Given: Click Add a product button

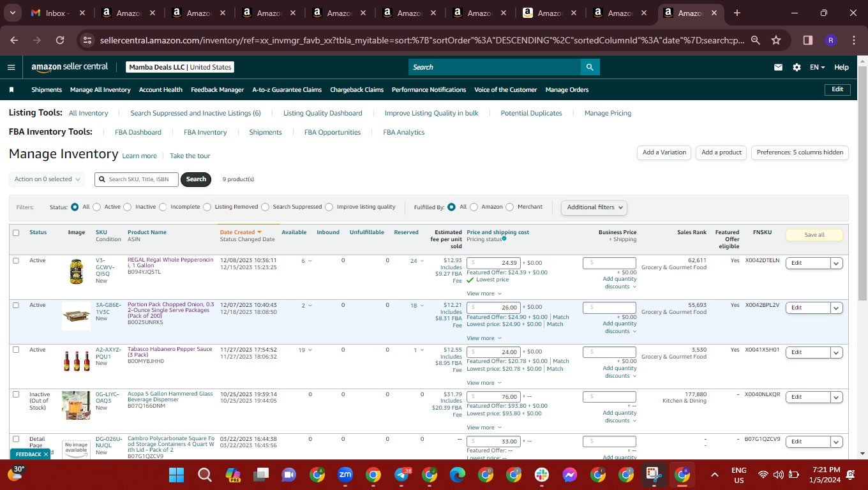Looking at the screenshot, I should coord(721,152).
